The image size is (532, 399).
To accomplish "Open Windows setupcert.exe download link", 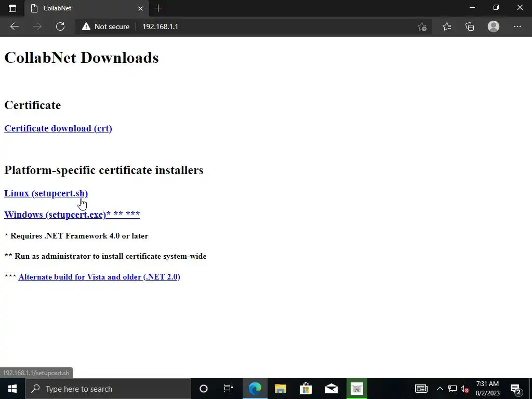I will tap(72, 215).
